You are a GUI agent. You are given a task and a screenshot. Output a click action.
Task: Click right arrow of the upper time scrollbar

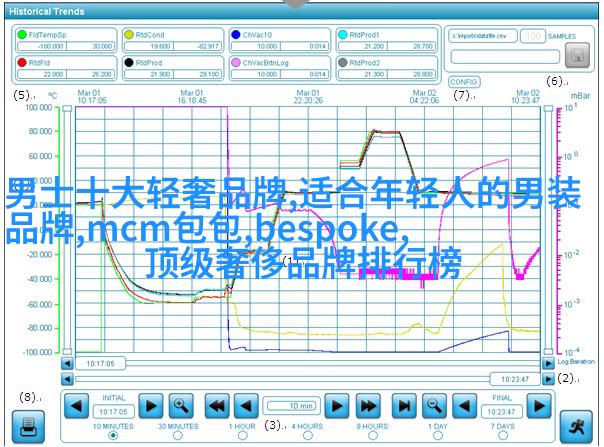click(548, 363)
